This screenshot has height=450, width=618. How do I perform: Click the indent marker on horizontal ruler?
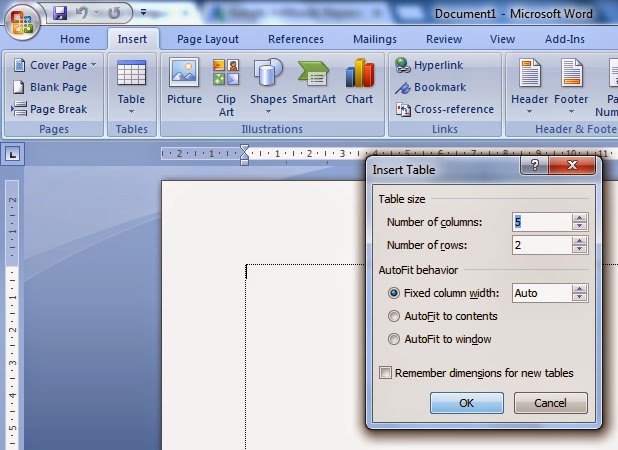point(244,154)
